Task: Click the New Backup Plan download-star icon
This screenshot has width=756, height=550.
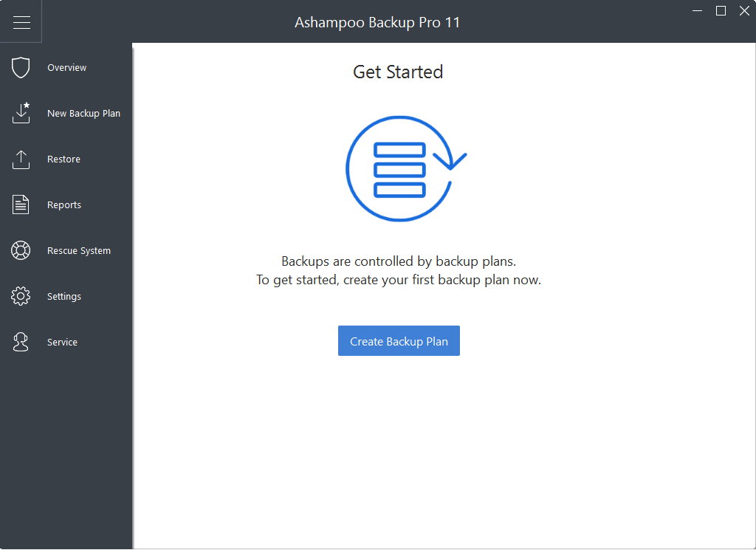Action: coord(21,114)
